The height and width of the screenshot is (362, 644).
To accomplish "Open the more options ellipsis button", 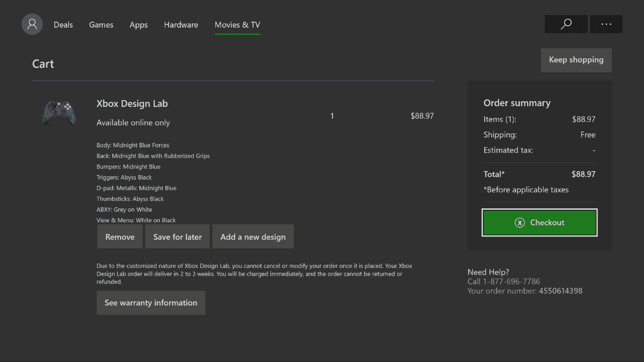I will point(606,24).
